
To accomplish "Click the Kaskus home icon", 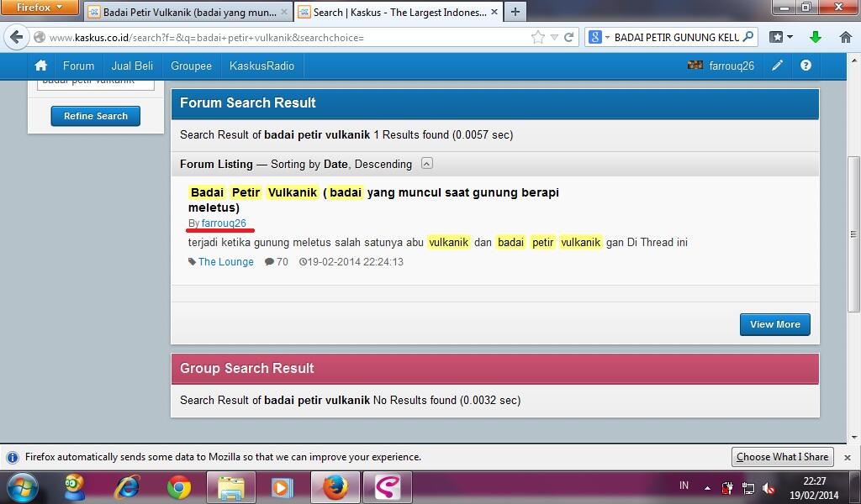I will click(40, 66).
